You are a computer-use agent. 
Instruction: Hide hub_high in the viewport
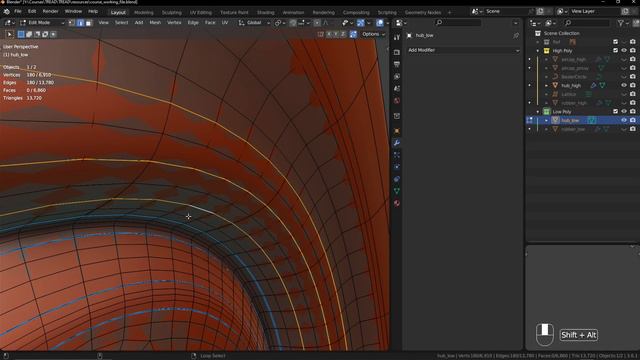point(624,85)
